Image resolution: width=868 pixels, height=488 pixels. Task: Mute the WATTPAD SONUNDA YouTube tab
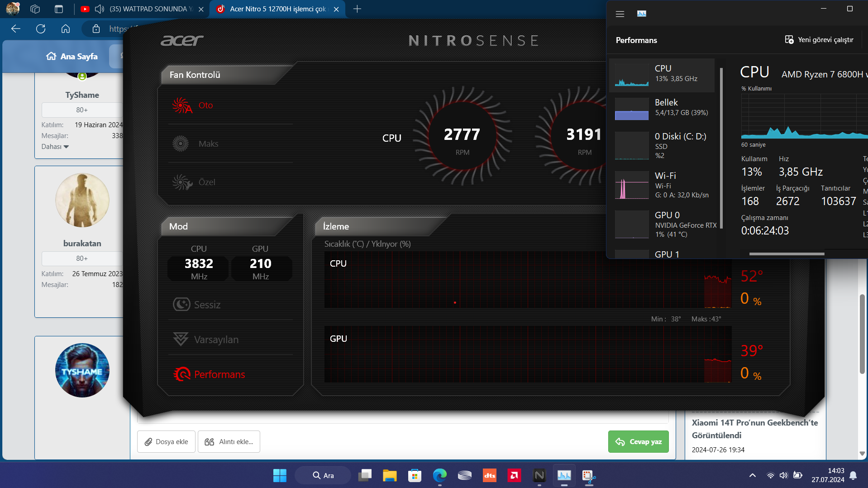pos(100,9)
